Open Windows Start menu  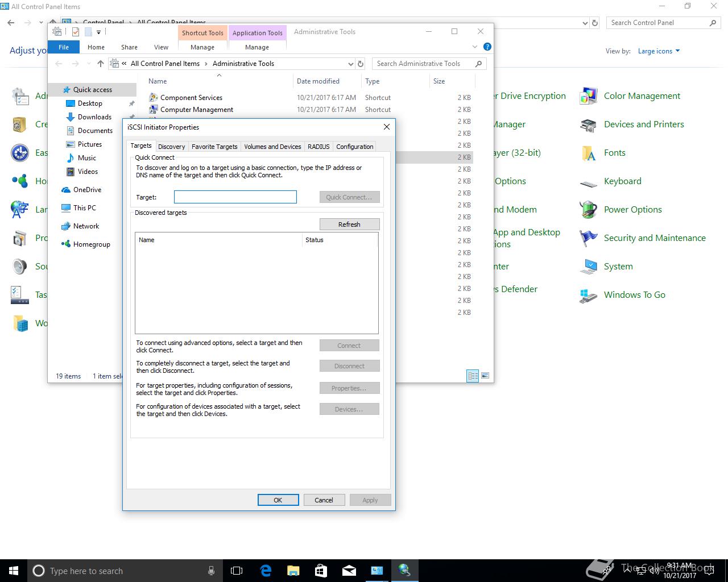(14, 571)
